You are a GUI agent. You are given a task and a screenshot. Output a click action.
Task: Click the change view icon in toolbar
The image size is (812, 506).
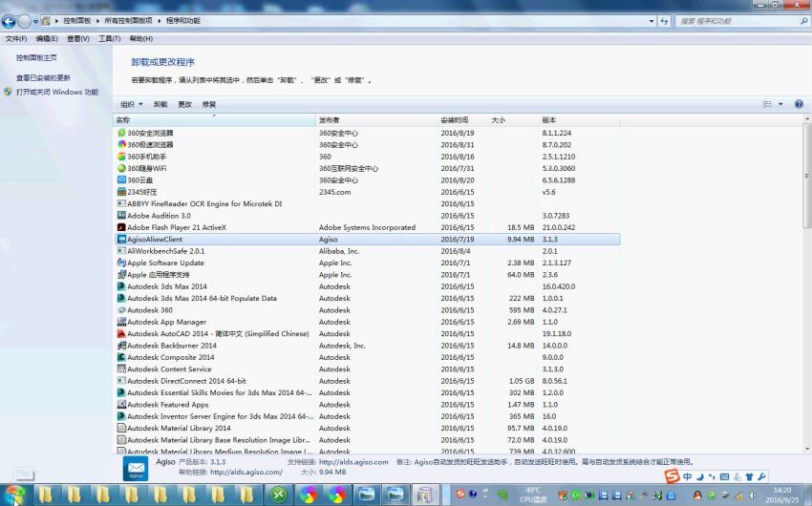[x=767, y=104]
